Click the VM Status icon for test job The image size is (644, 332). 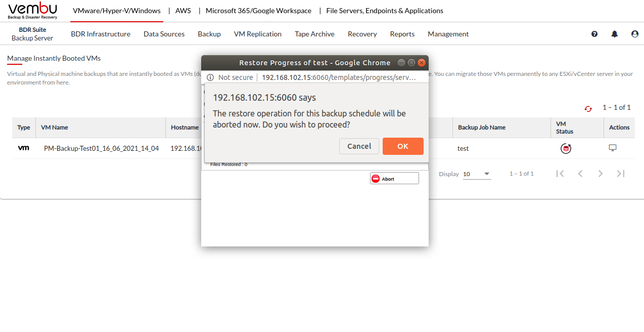[566, 148]
